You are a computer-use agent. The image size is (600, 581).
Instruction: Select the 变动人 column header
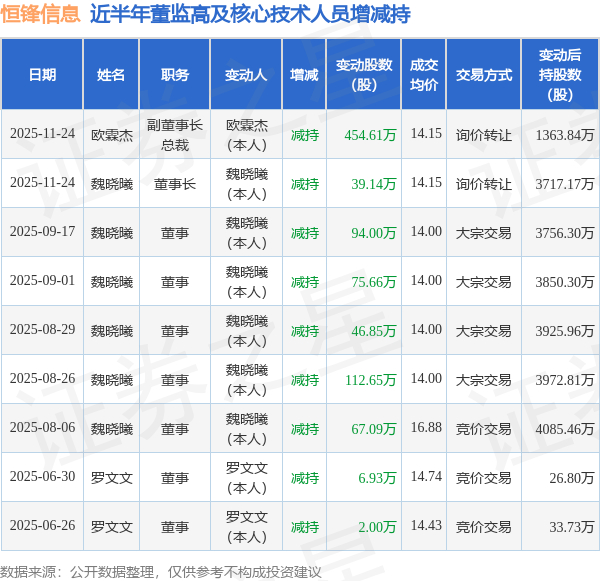coord(246,75)
